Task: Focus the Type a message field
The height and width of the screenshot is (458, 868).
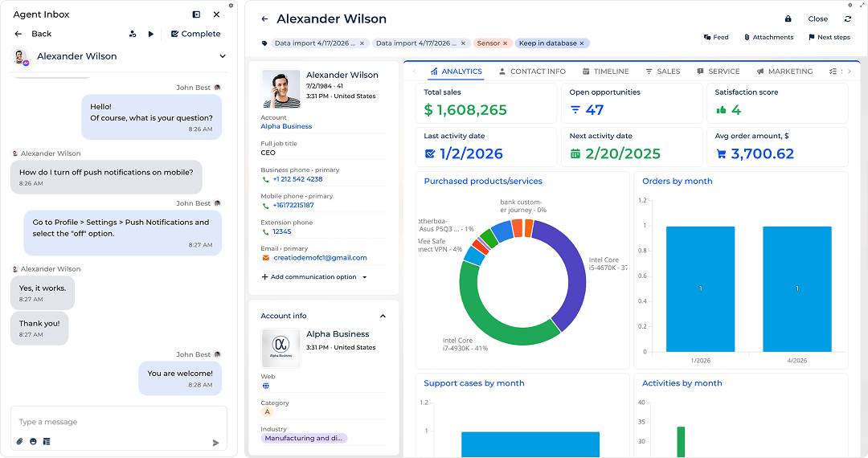Action: 118,422
